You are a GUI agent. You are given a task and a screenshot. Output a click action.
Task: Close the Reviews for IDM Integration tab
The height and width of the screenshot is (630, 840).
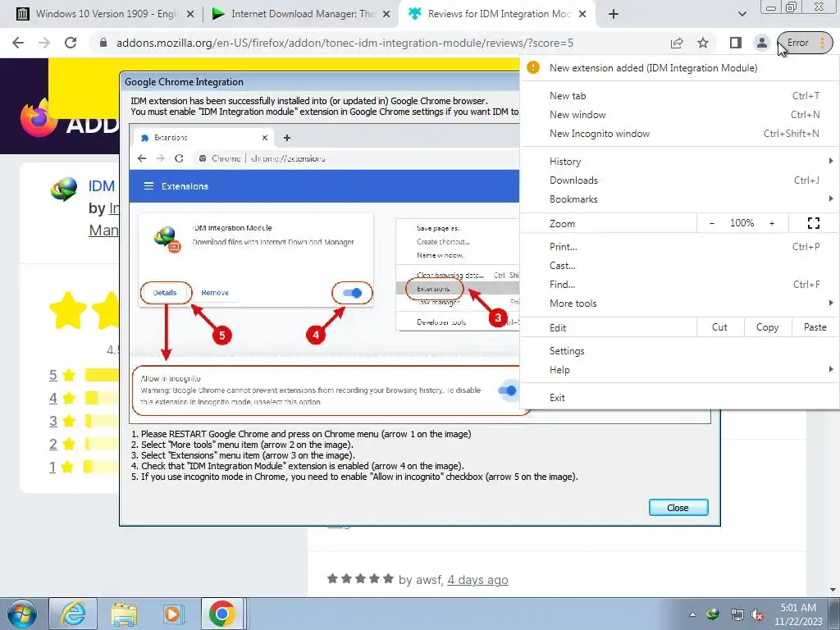(x=583, y=15)
